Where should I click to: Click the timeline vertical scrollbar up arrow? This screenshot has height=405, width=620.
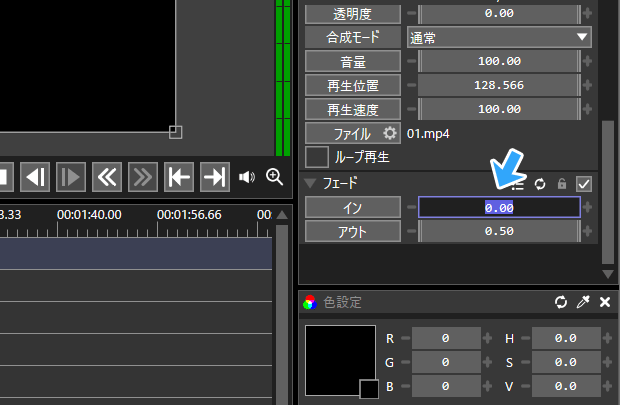click(282, 215)
